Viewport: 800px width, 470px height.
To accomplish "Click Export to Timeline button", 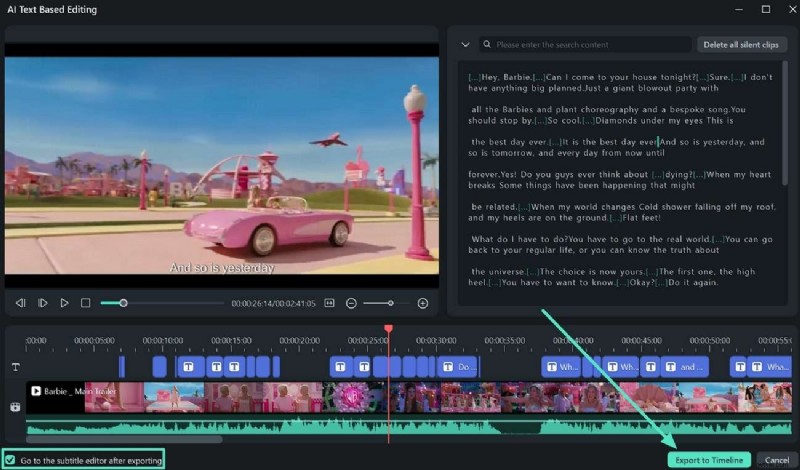I will point(708,459).
